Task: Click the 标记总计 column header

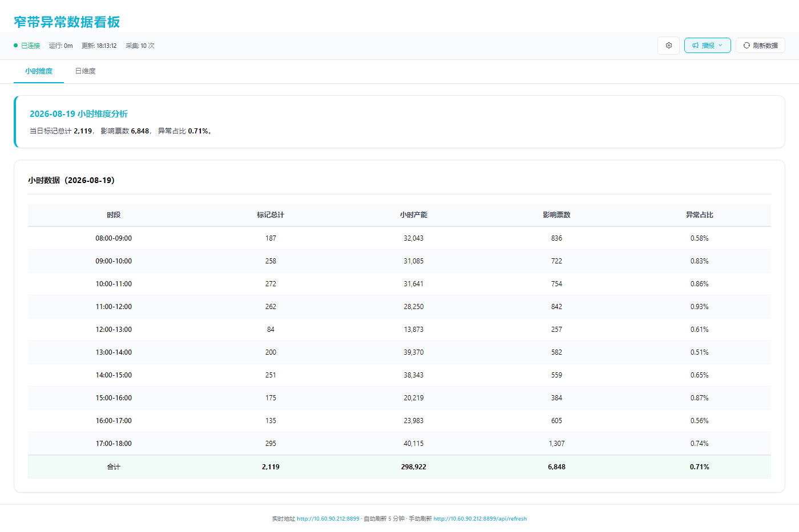Action: pyautogui.click(x=271, y=215)
